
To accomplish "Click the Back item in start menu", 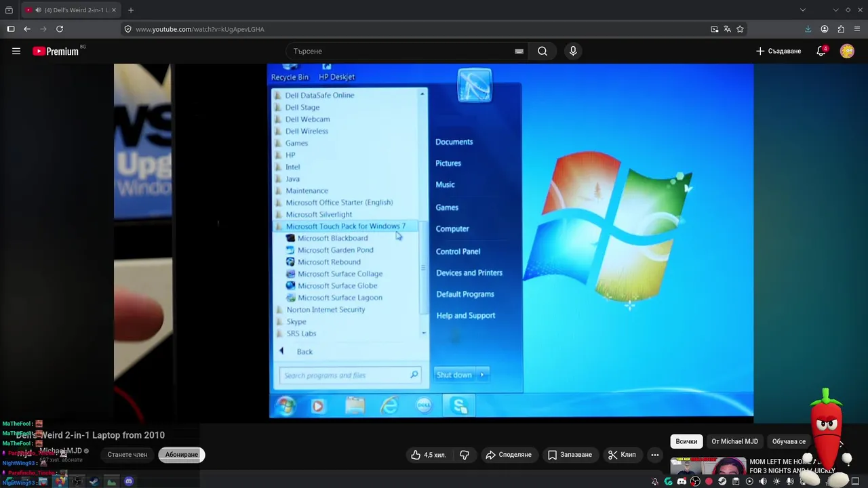I will 304,352.
